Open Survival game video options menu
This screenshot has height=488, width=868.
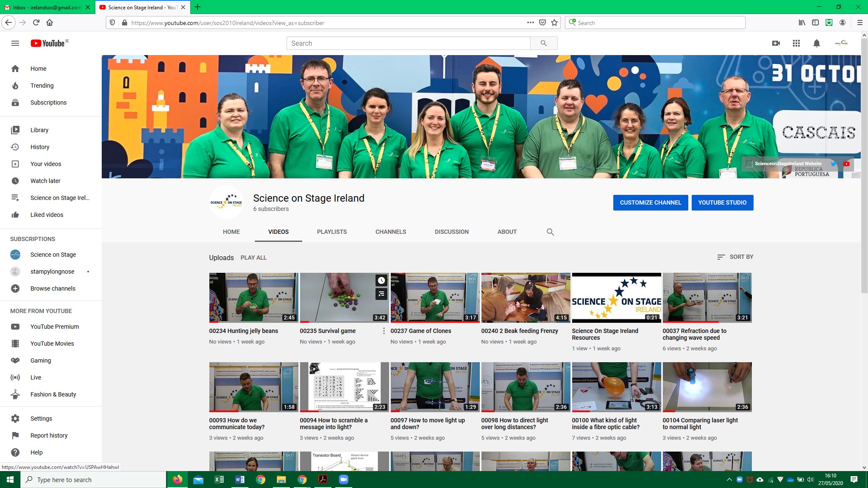384,331
